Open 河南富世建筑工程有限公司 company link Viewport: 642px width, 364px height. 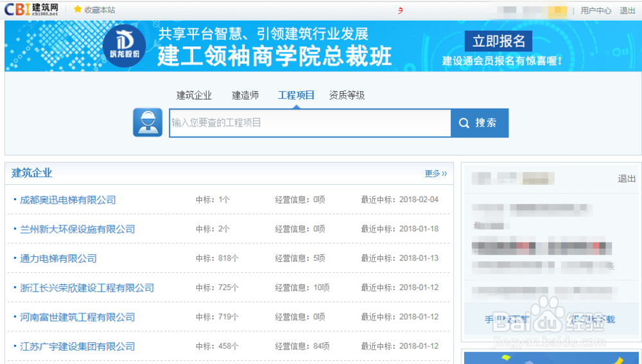(x=78, y=317)
